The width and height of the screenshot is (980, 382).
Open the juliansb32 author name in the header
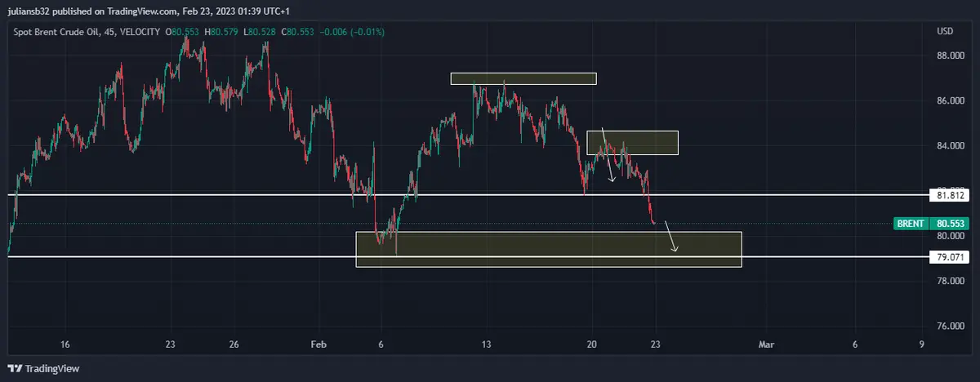pos(26,9)
